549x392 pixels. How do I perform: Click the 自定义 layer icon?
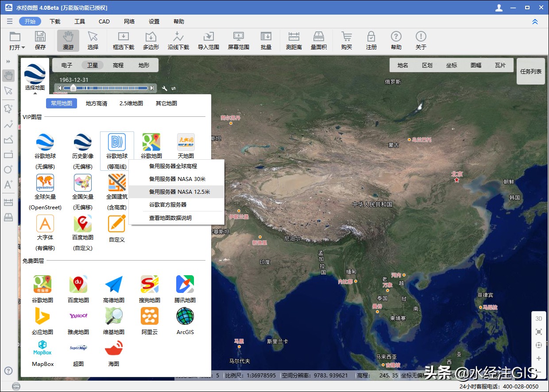[117, 223]
